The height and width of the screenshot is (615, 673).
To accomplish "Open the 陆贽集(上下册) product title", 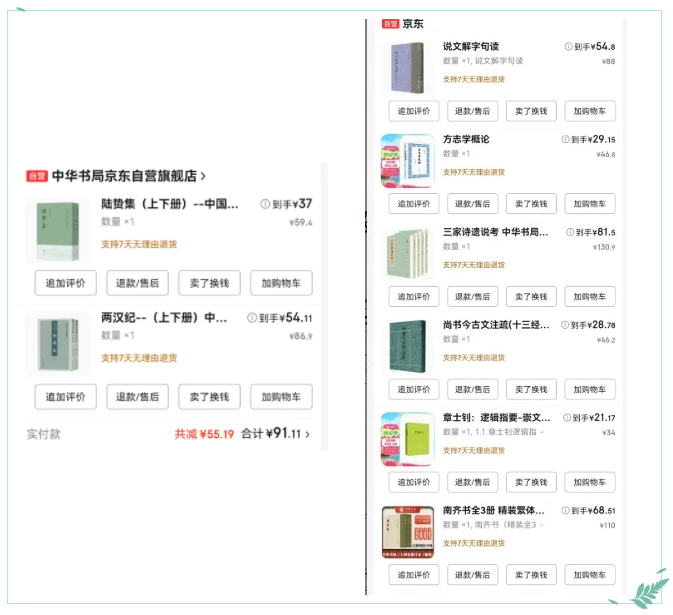I will pyautogui.click(x=170, y=204).
